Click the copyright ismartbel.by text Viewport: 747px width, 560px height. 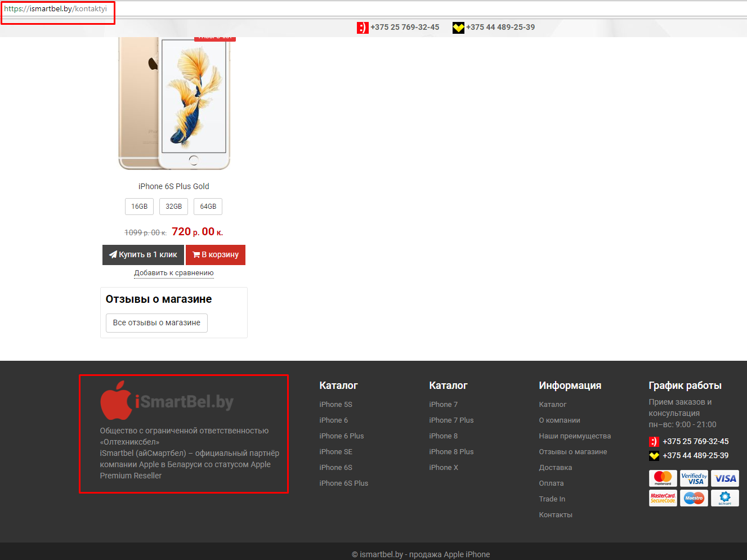pos(421,554)
